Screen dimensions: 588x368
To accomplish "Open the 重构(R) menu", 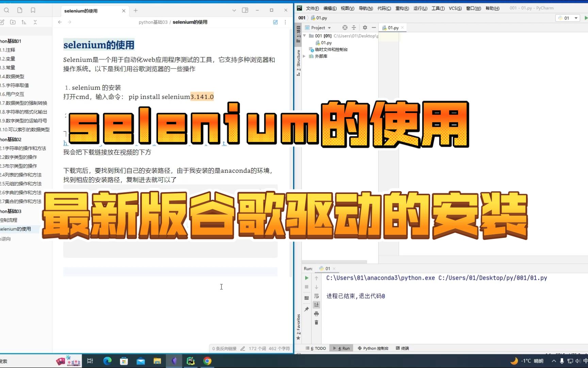I will point(402,8).
